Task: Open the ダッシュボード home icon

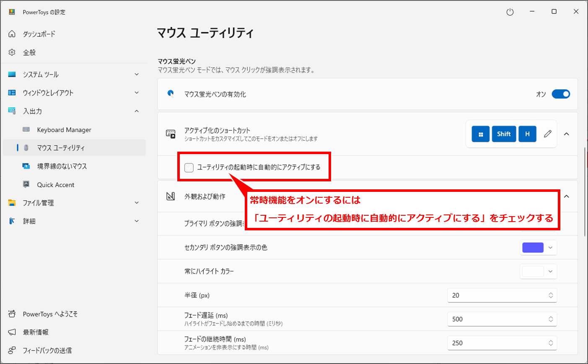Action: [x=12, y=34]
